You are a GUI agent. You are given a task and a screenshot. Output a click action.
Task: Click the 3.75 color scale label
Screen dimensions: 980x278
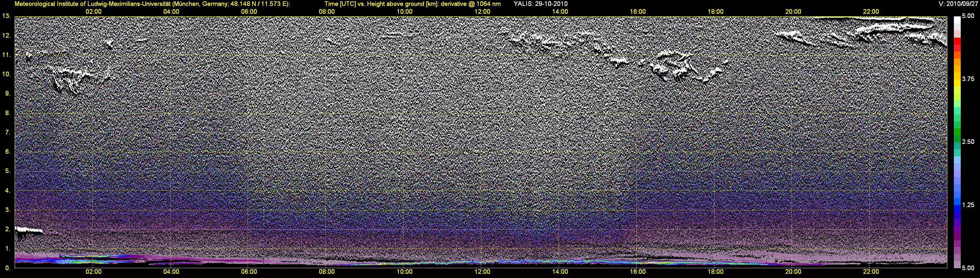[x=968, y=79]
